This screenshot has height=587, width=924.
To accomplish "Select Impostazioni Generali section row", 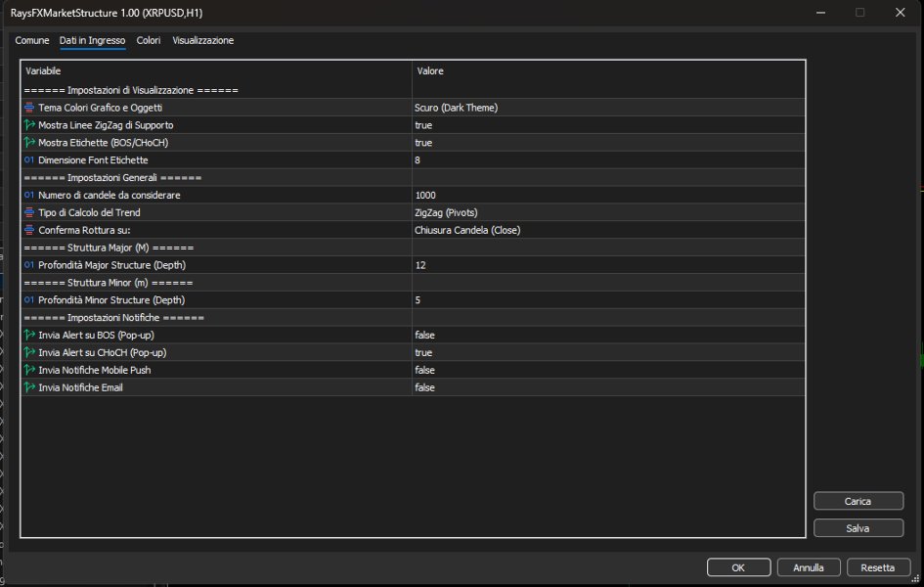I will pyautogui.click(x=413, y=177).
